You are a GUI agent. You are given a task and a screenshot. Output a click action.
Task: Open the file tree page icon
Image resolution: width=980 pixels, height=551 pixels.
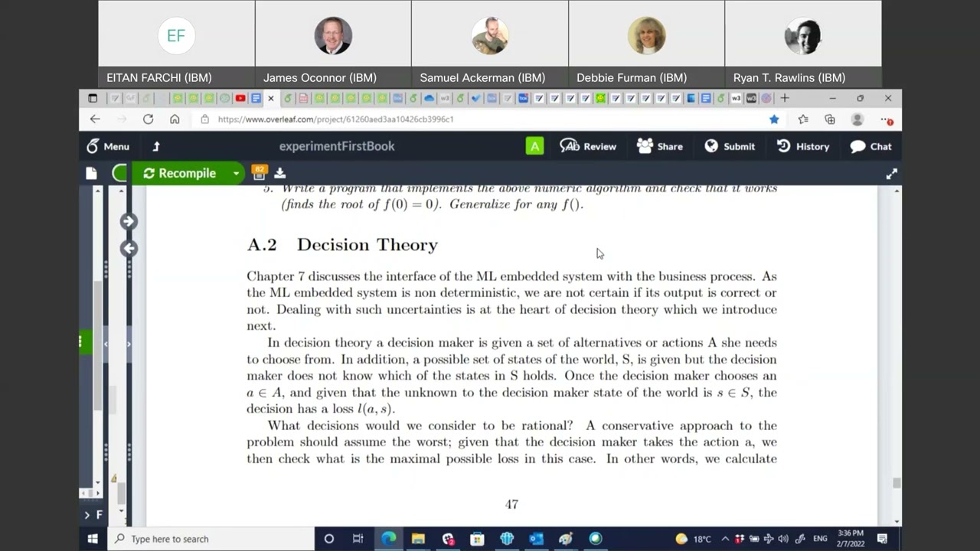91,173
